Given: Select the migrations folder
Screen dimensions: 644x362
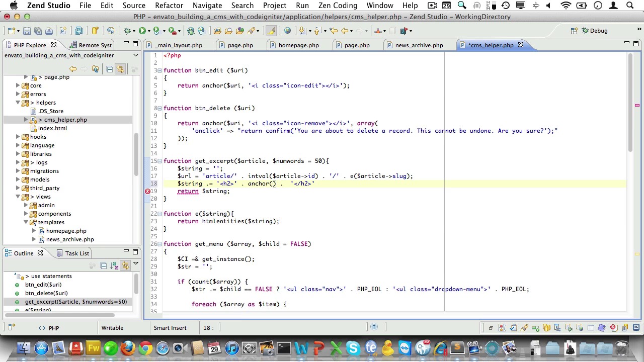Looking at the screenshot, I should 44,171.
